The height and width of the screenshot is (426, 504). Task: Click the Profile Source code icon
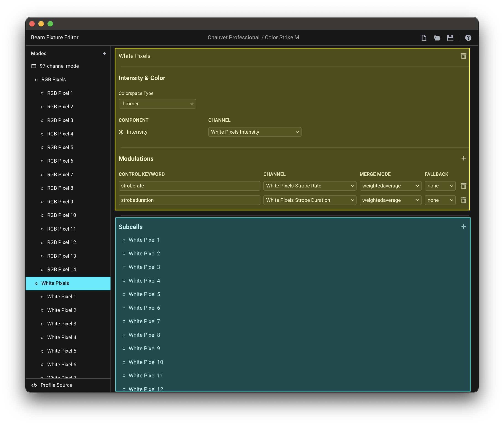[34, 385]
